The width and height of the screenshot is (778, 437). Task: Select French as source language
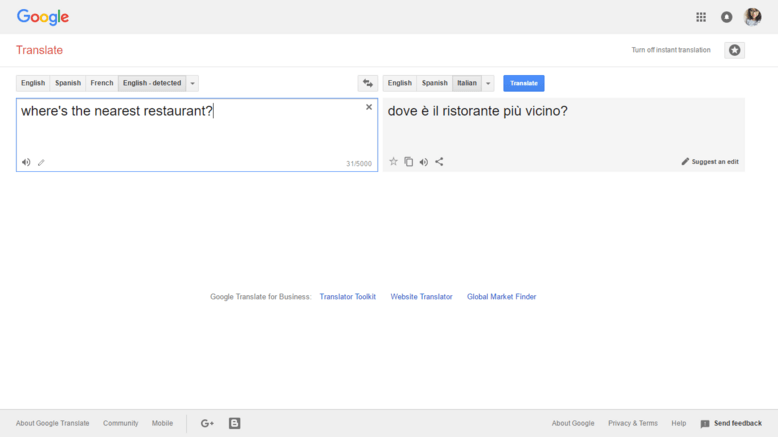102,83
